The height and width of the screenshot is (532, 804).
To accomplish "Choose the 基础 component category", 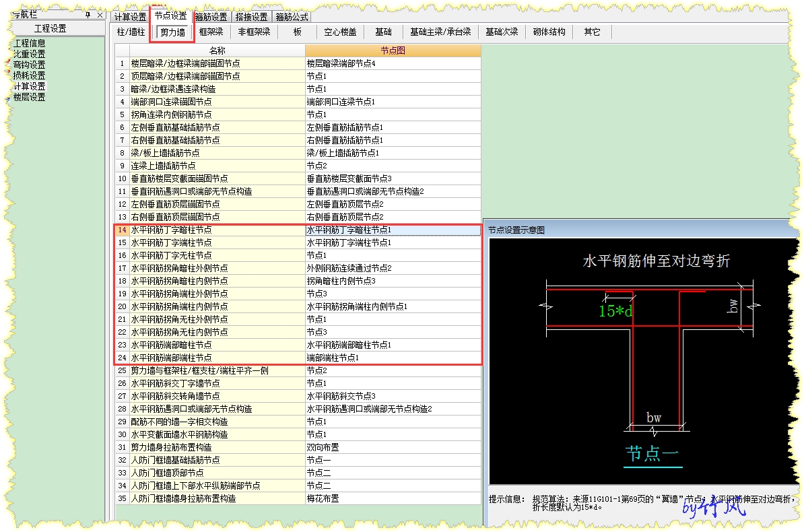I will point(383,32).
